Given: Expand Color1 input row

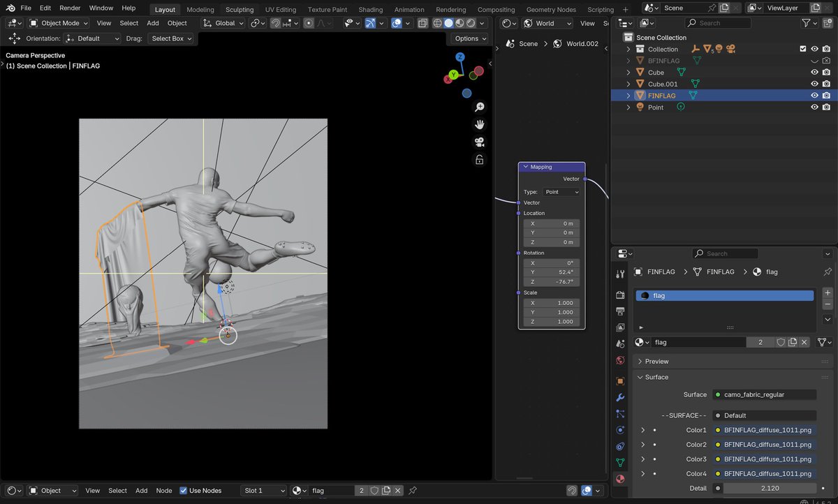Looking at the screenshot, I should [643, 430].
